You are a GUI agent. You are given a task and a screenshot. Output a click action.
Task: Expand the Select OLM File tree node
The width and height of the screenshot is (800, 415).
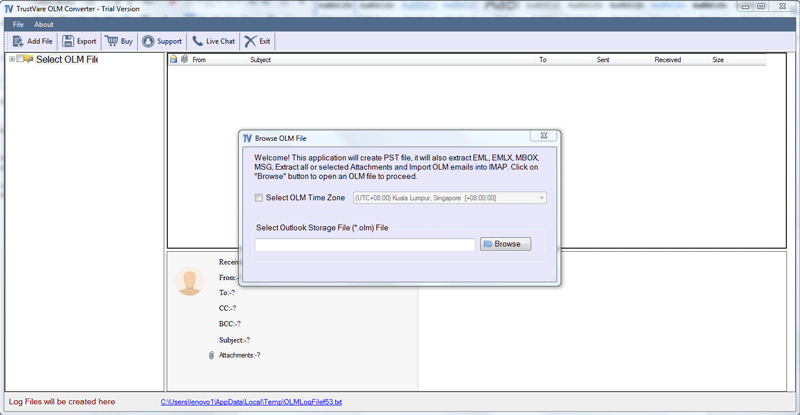pos(12,59)
